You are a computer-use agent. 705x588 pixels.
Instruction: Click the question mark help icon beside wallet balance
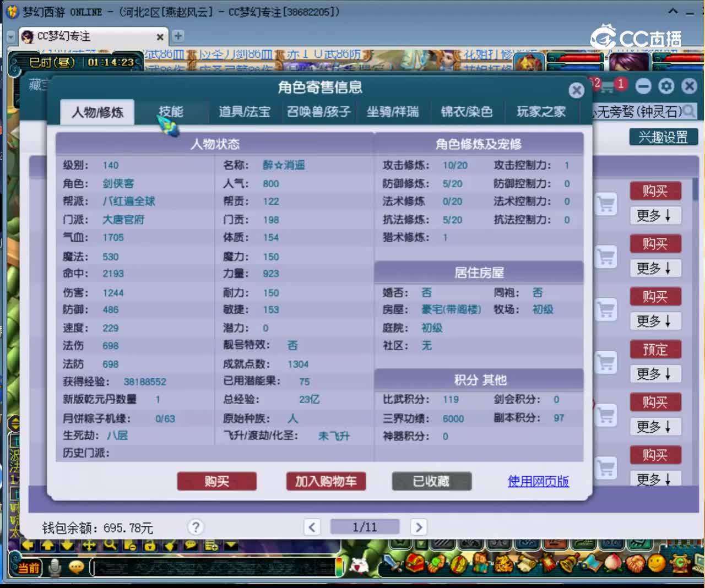(195, 527)
